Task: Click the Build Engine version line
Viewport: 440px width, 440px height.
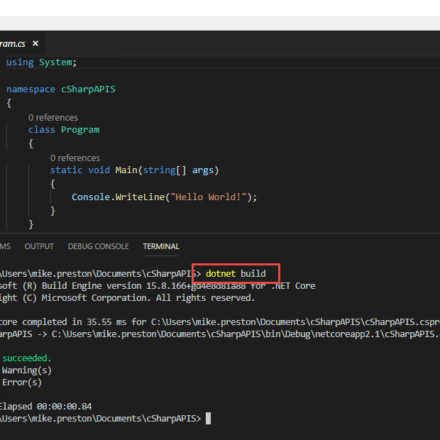Action: coord(157,286)
